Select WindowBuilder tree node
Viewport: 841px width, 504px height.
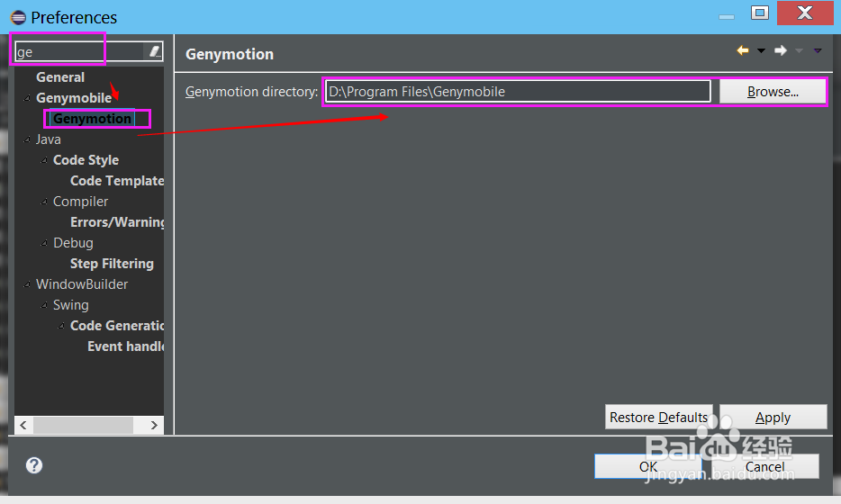82,284
